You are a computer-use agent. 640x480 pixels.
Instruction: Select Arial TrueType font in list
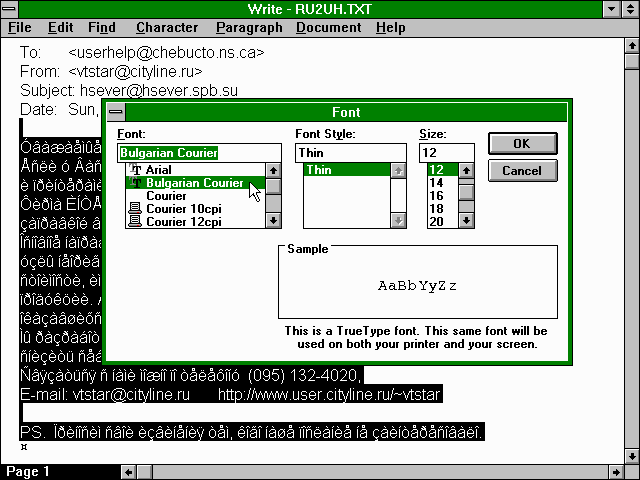pos(160,170)
